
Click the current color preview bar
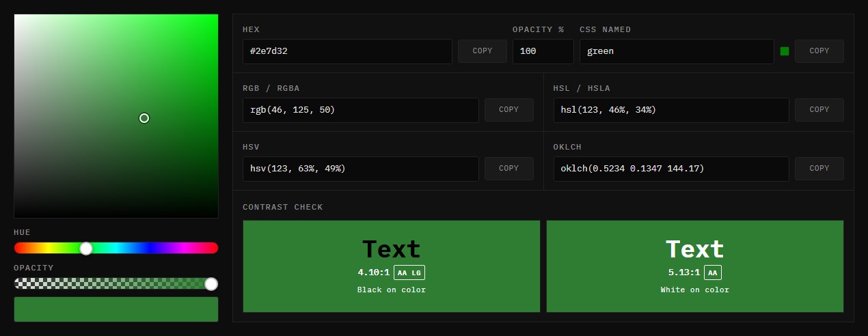[116, 309]
